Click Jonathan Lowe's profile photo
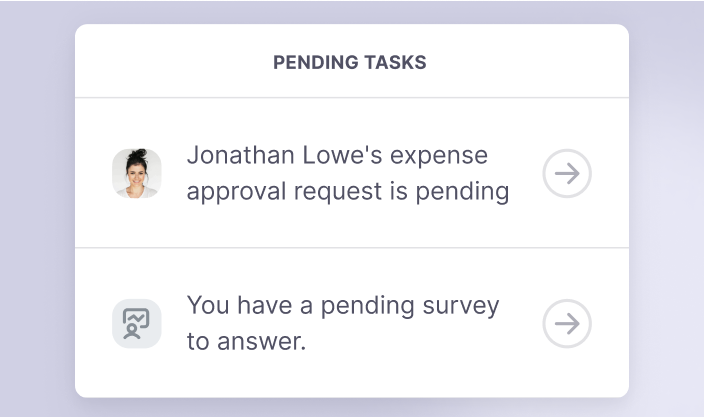Image resolution: width=704 pixels, height=417 pixels. tap(137, 174)
